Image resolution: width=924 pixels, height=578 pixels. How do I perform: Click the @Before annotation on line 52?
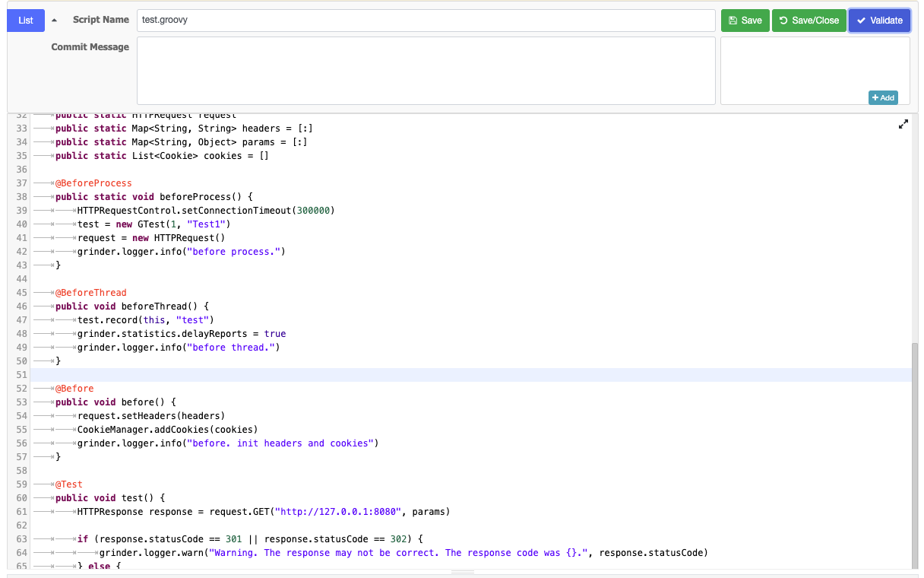(74, 389)
